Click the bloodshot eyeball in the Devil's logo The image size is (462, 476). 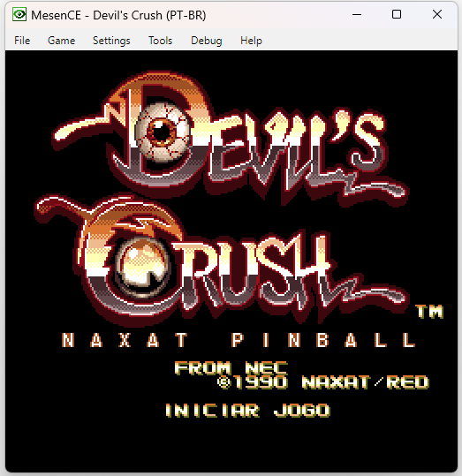click(x=162, y=132)
